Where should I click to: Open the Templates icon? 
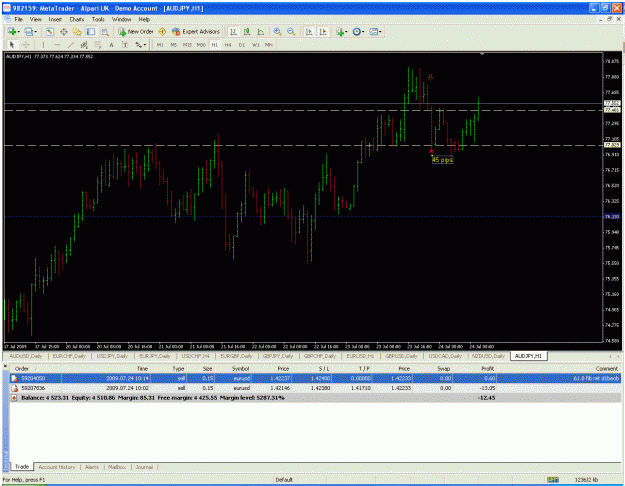(373, 31)
